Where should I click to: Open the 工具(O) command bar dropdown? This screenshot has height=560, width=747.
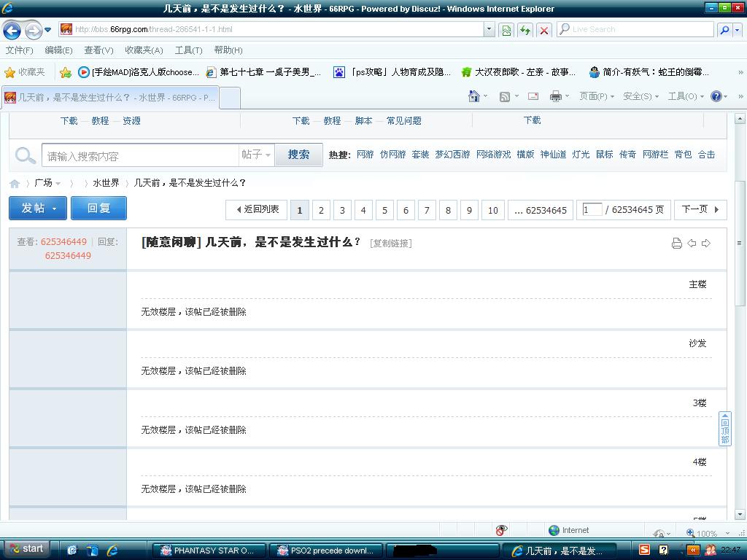[x=686, y=96]
